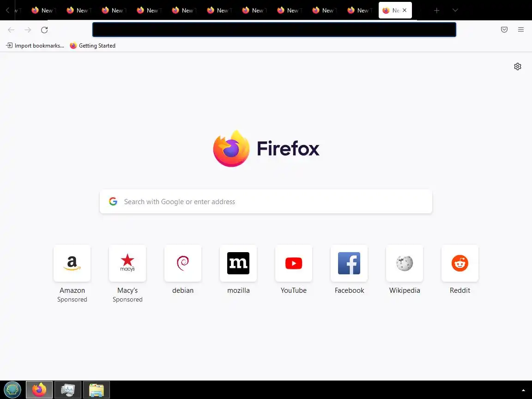Click the Wikipedia label text
The width and height of the screenshot is (532, 399).
[x=405, y=290]
